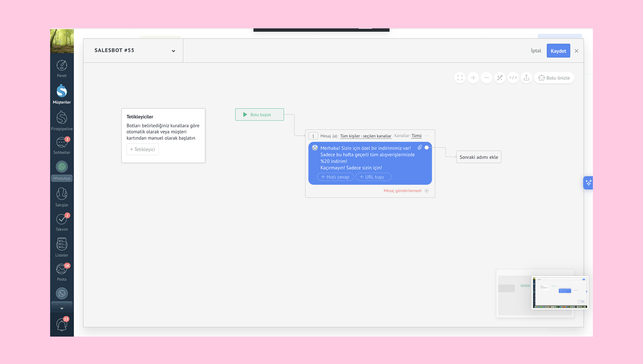Add a URL tuşu button
The image size is (643, 364).
[373, 177]
